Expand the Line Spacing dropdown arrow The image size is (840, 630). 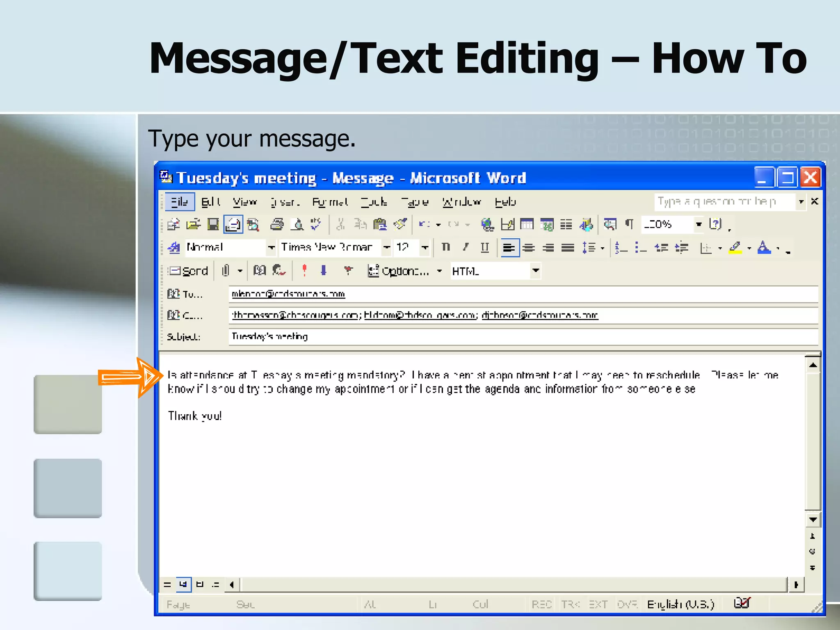[603, 248]
